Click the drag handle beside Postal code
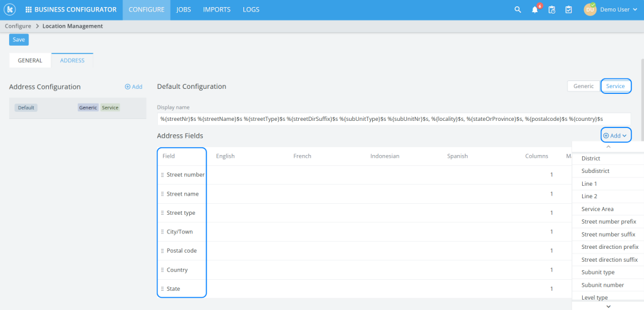 coord(162,251)
